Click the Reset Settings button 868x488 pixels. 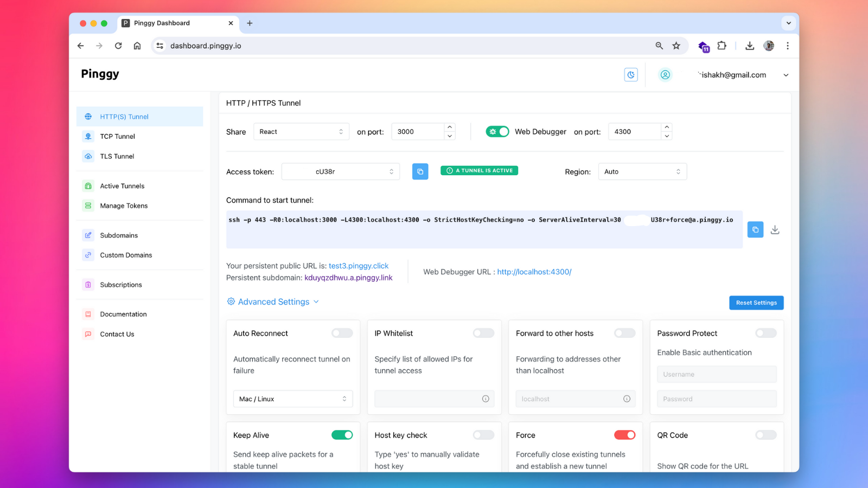[x=756, y=303]
